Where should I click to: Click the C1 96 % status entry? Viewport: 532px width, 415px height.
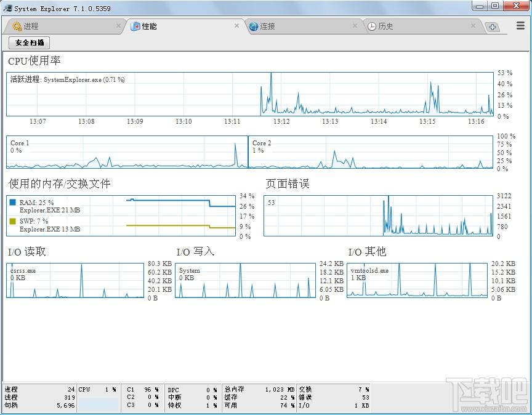pyautogui.click(x=143, y=389)
